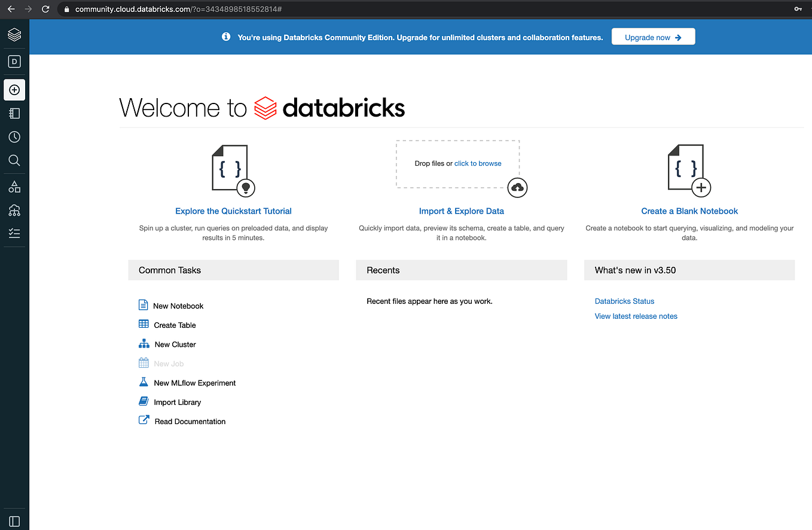Select New Notebook under Common Tasks

178,306
